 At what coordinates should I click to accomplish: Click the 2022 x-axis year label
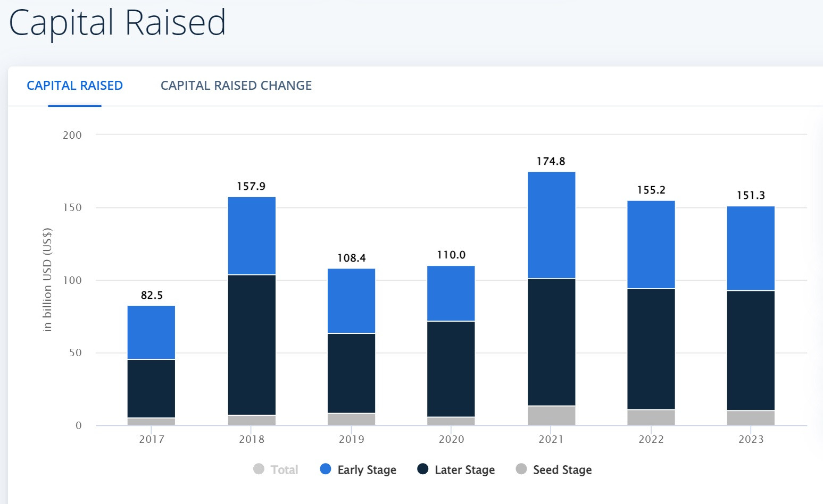pyautogui.click(x=651, y=439)
